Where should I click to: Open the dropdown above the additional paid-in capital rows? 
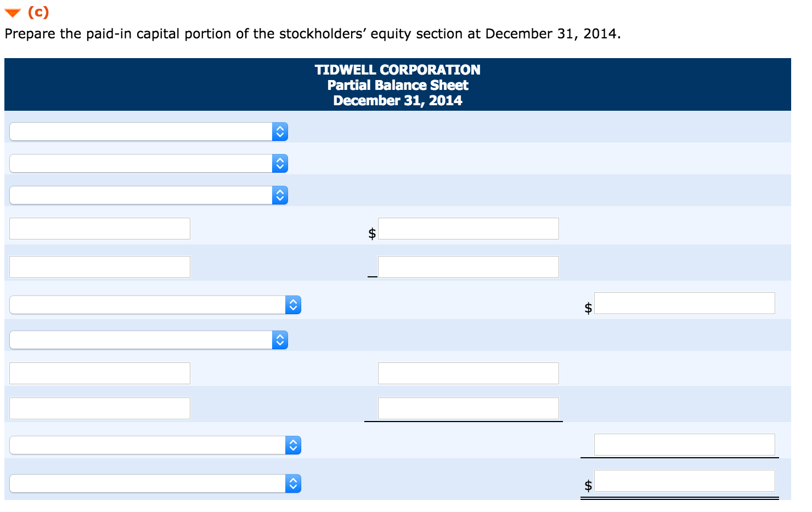(280, 340)
